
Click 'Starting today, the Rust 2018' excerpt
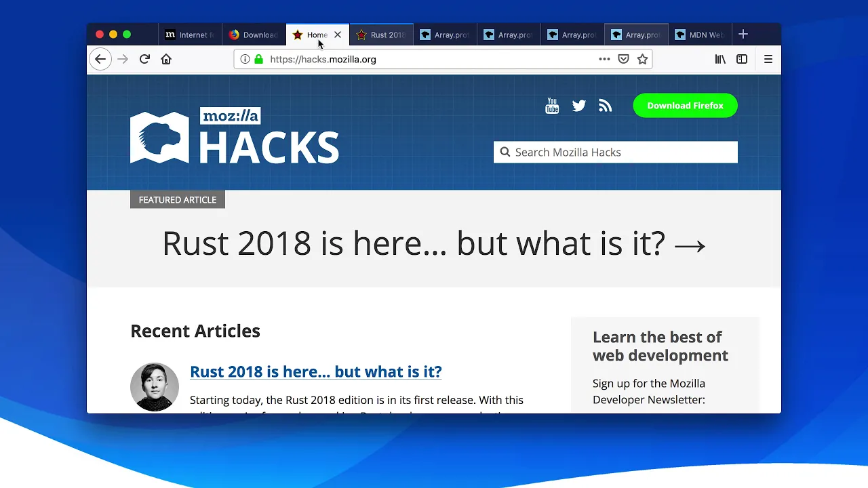point(357,400)
